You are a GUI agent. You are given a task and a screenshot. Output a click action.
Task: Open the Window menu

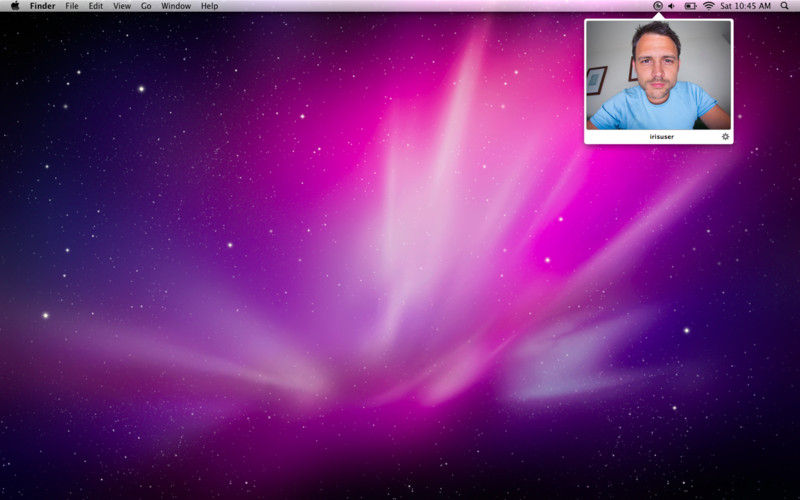point(176,6)
